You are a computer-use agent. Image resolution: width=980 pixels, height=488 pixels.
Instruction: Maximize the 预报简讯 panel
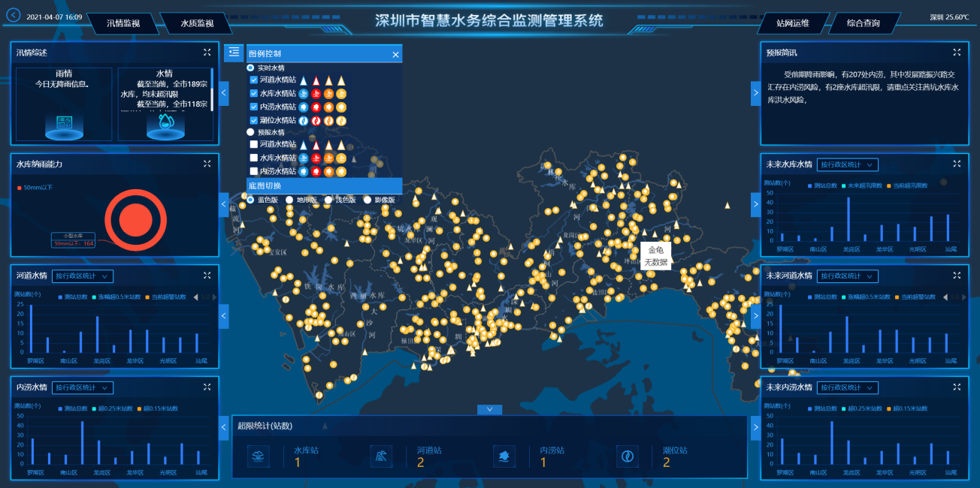pos(957,52)
